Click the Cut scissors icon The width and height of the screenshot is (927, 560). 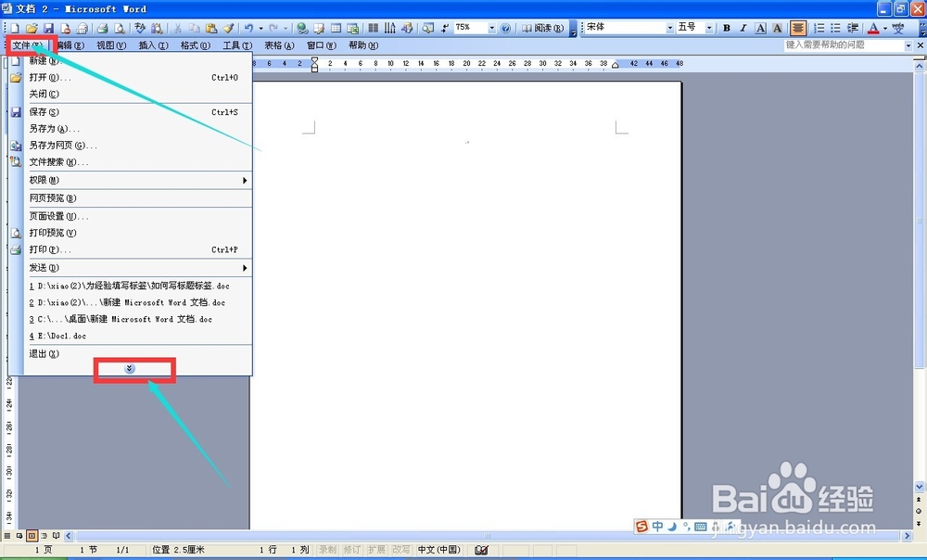(177, 28)
